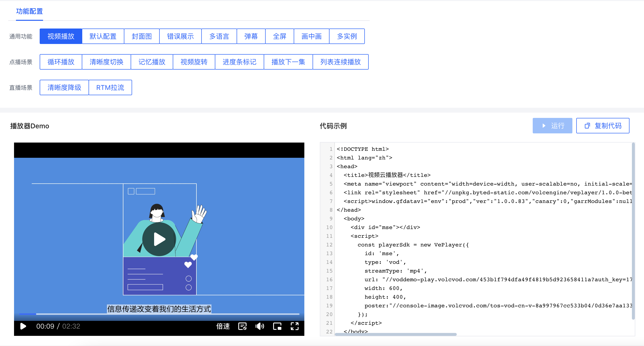The width and height of the screenshot is (644, 346).
Task: Choose the RTM拉流 live scenario
Action: tap(110, 87)
